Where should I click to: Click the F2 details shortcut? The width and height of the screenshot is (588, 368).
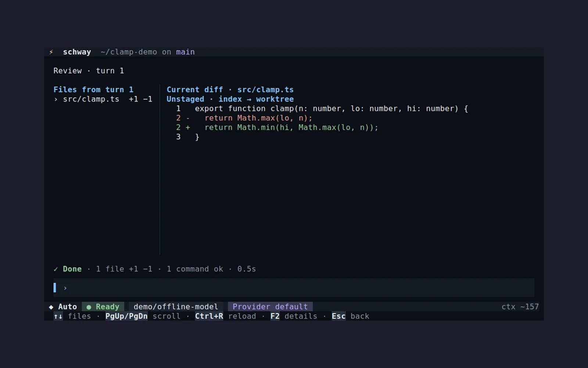click(x=294, y=316)
